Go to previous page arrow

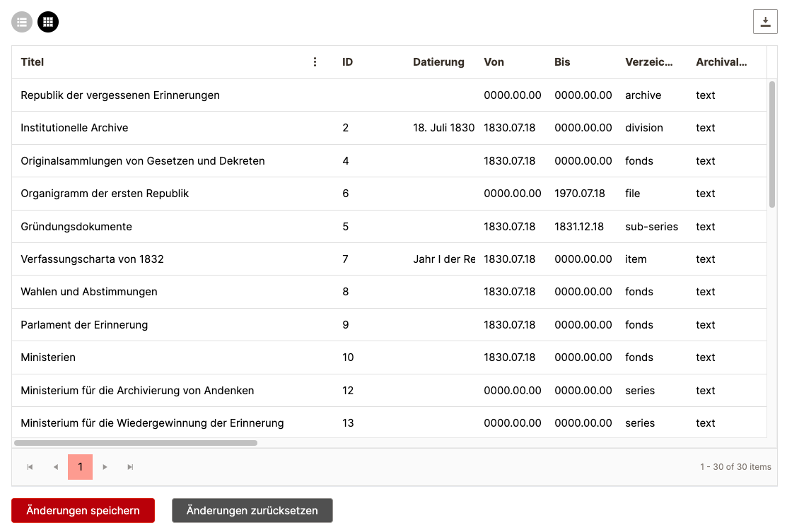[x=55, y=467]
